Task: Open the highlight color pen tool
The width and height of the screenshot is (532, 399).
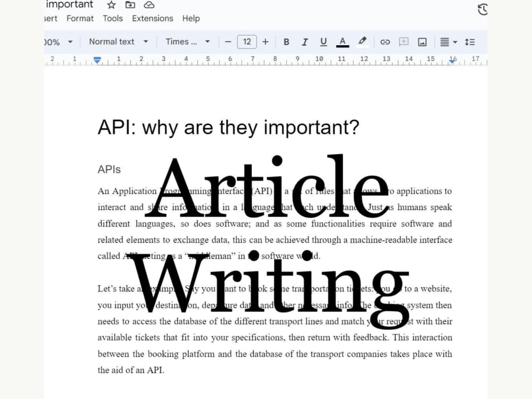Action: coord(362,41)
